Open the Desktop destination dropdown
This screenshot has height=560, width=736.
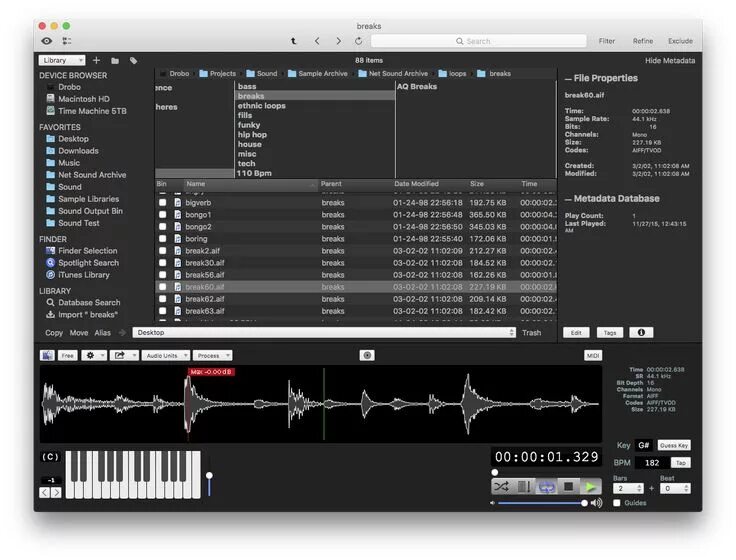point(324,333)
